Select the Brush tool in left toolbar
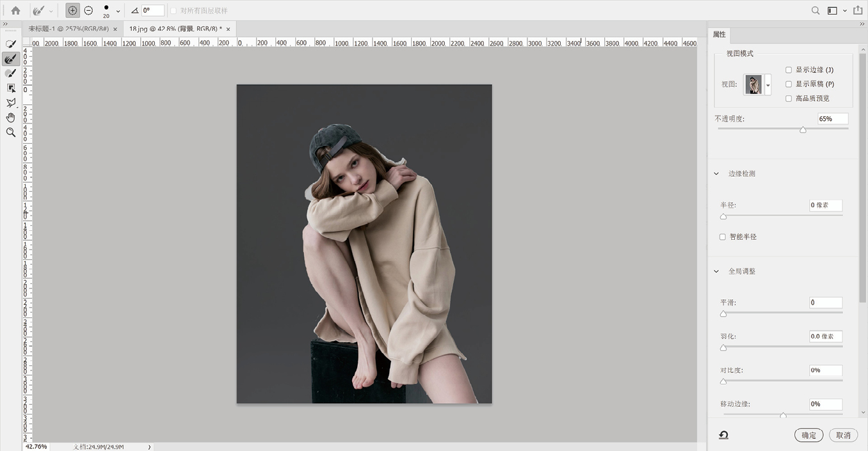 tap(11, 74)
